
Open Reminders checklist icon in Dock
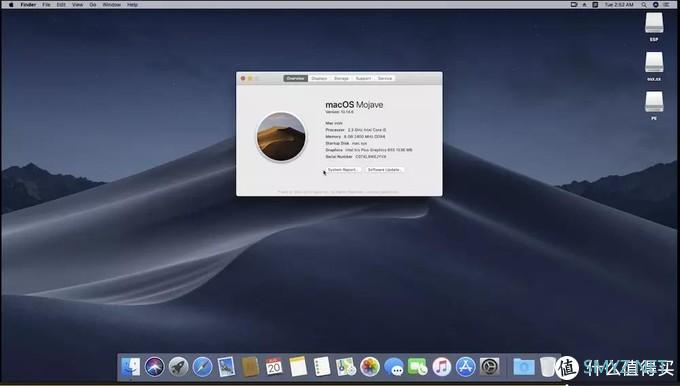pos(322,367)
